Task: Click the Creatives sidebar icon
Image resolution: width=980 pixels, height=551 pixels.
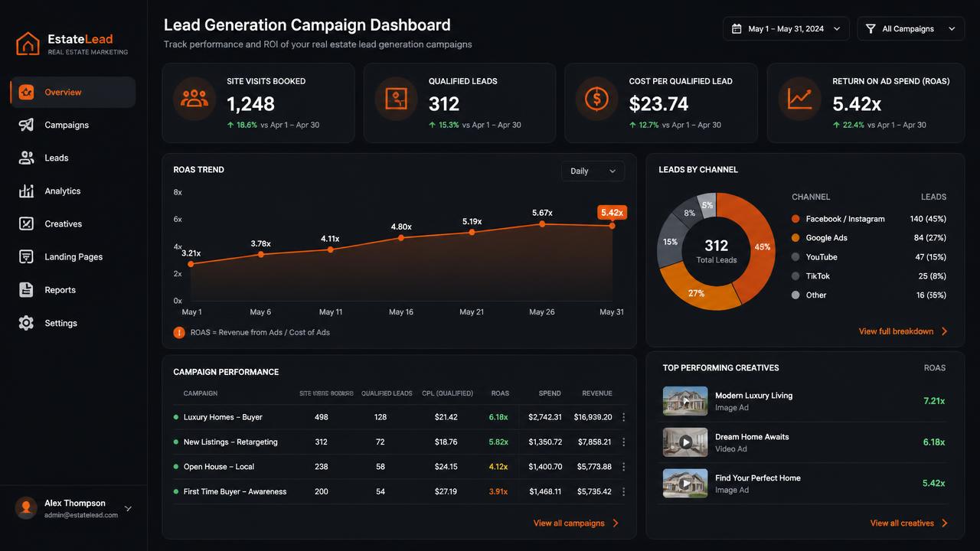Action: (x=26, y=223)
